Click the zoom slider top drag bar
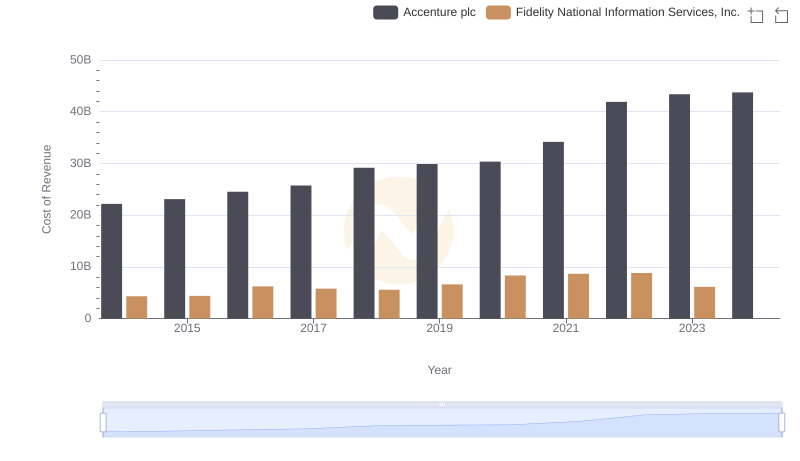 pos(442,404)
